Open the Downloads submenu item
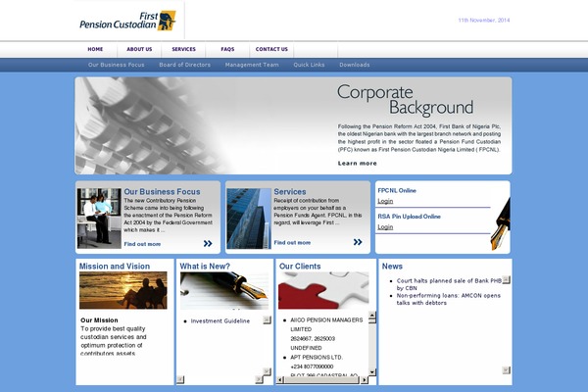The image size is (588, 392). coord(355,65)
